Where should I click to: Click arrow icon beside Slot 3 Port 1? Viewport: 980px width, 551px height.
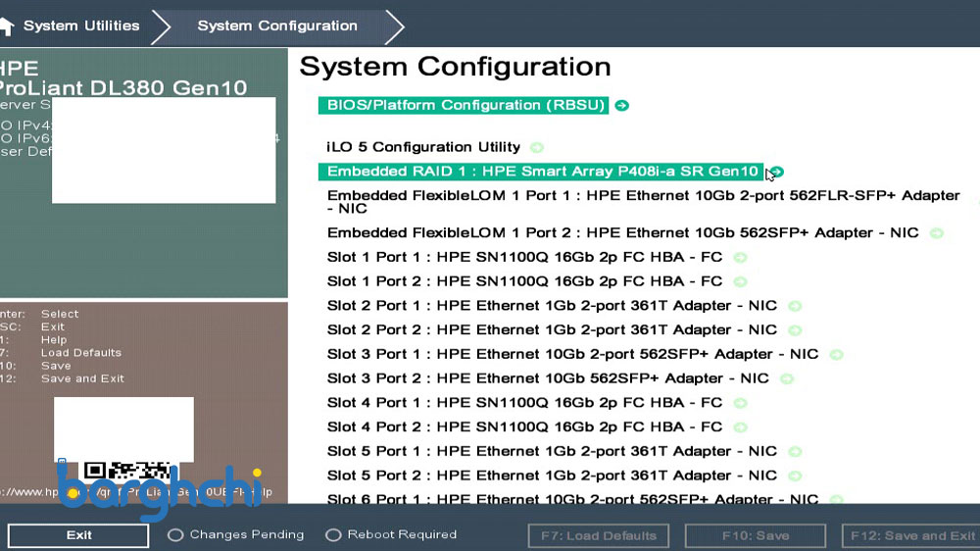(836, 355)
